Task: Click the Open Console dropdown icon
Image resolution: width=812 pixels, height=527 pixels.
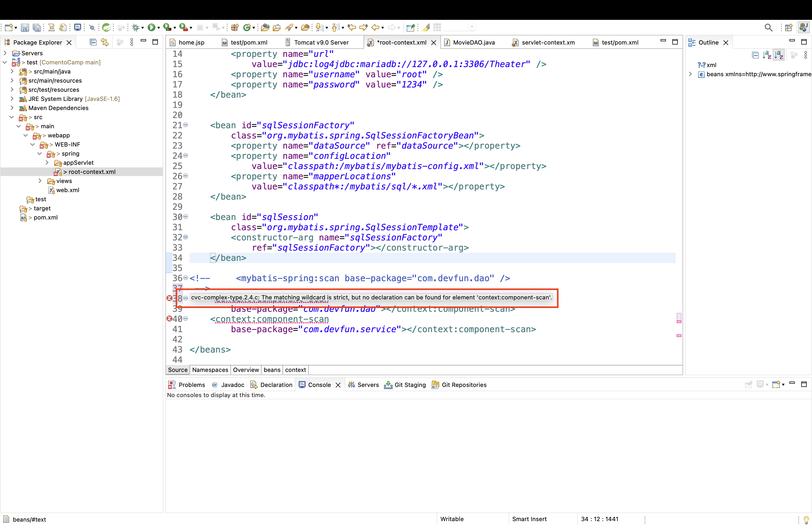Action: (x=778, y=385)
